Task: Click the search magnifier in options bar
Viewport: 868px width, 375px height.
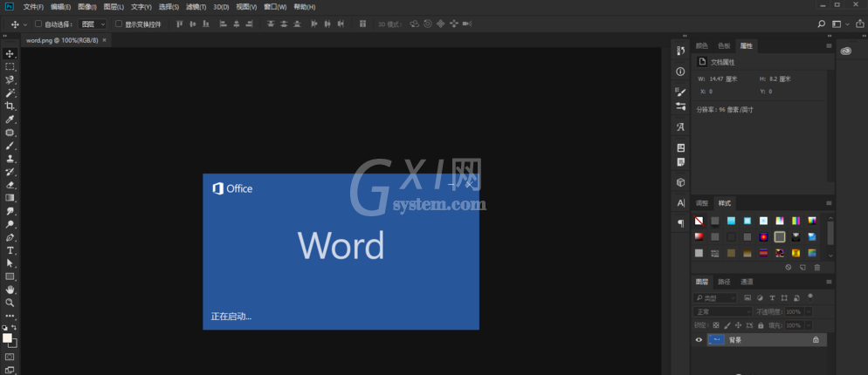Action: (822, 24)
